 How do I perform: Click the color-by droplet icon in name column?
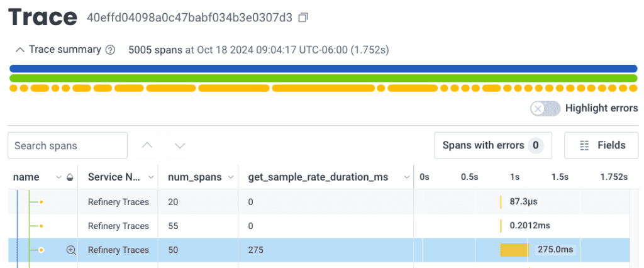click(x=70, y=177)
